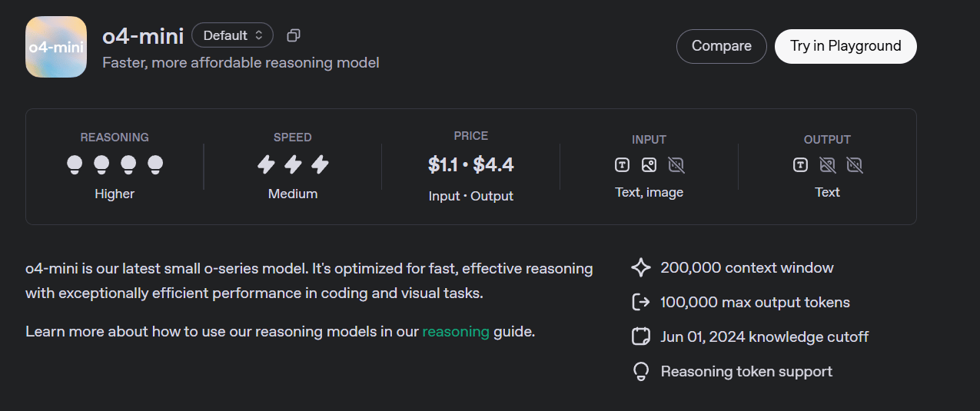
Task: Click the unsupported audio input icon
Action: point(676,164)
